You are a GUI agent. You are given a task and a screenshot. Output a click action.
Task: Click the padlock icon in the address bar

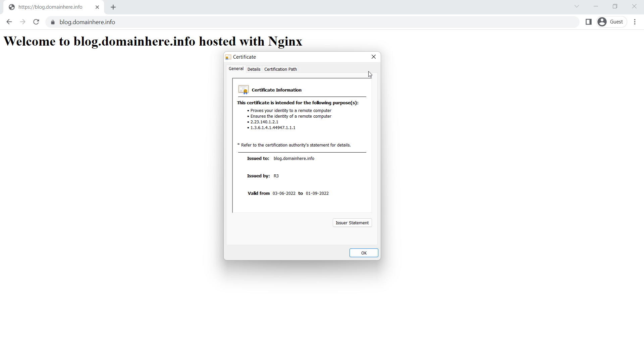53,22
